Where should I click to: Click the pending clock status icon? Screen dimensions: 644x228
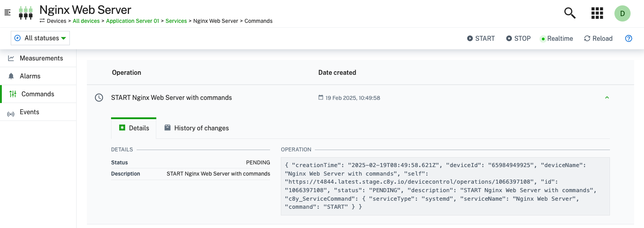[x=99, y=98]
